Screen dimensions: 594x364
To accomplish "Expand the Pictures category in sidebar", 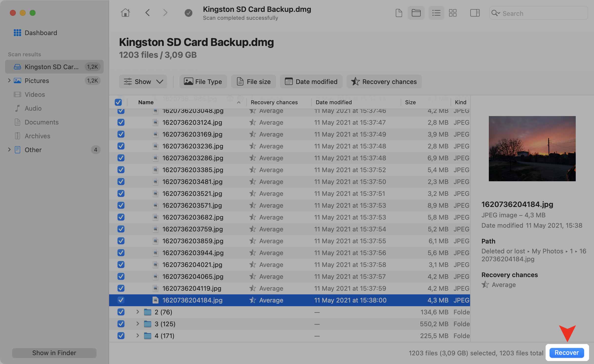I will pyautogui.click(x=8, y=80).
